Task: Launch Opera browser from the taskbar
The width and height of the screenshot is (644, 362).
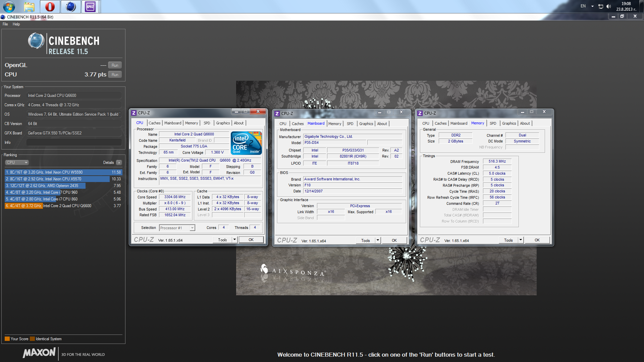Action: [x=50, y=6]
